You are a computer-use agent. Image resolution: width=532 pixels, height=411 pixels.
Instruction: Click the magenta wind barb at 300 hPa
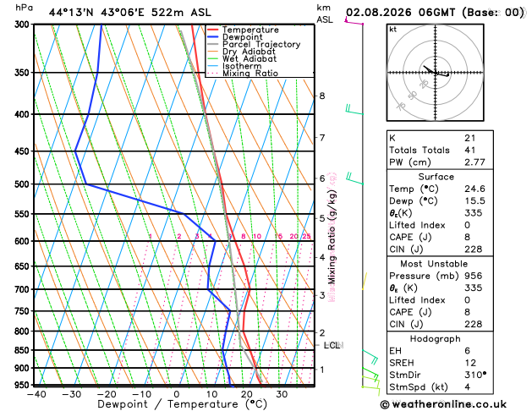(354, 21)
